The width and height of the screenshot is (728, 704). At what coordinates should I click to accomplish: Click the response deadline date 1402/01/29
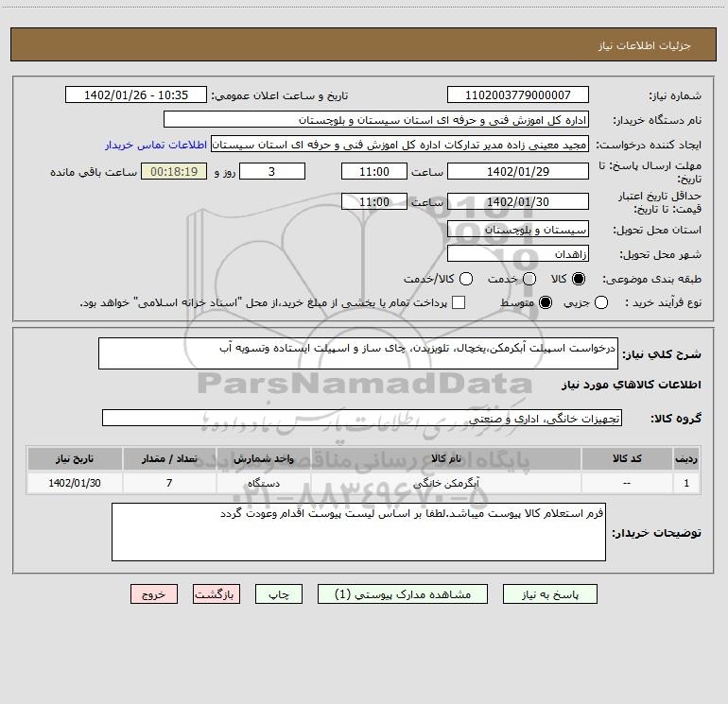point(518,171)
